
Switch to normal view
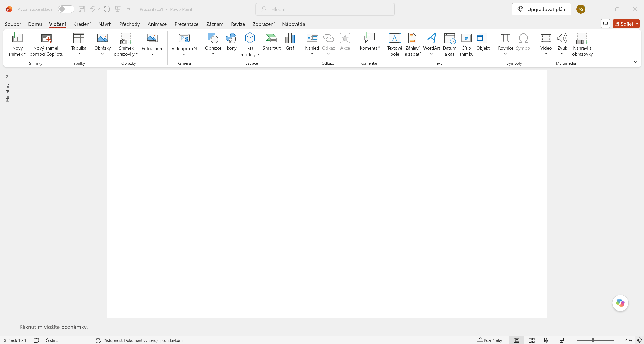[517, 340]
